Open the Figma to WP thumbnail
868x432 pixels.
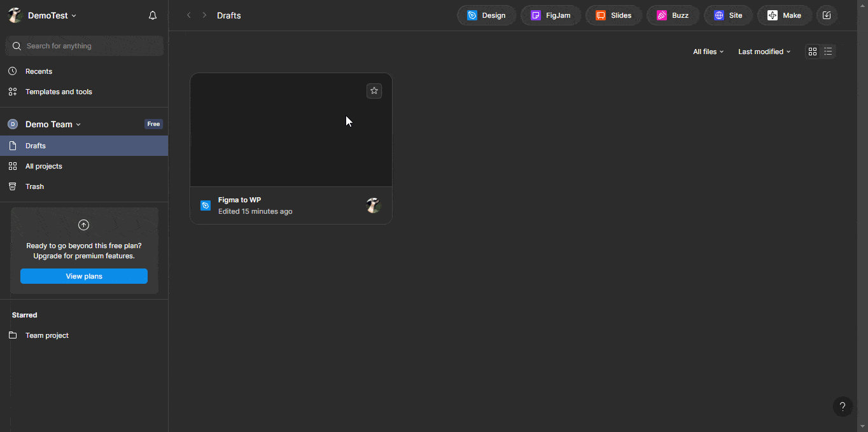[291, 130]
